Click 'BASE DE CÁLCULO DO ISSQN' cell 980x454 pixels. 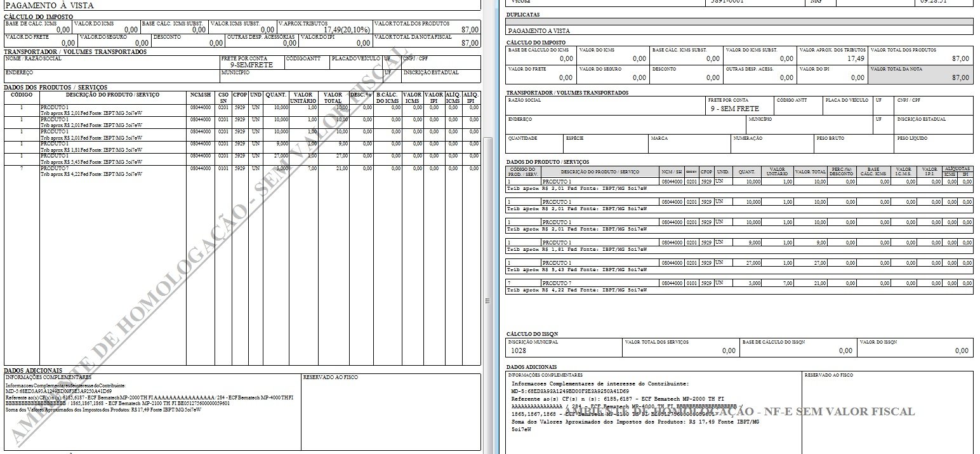798,347
